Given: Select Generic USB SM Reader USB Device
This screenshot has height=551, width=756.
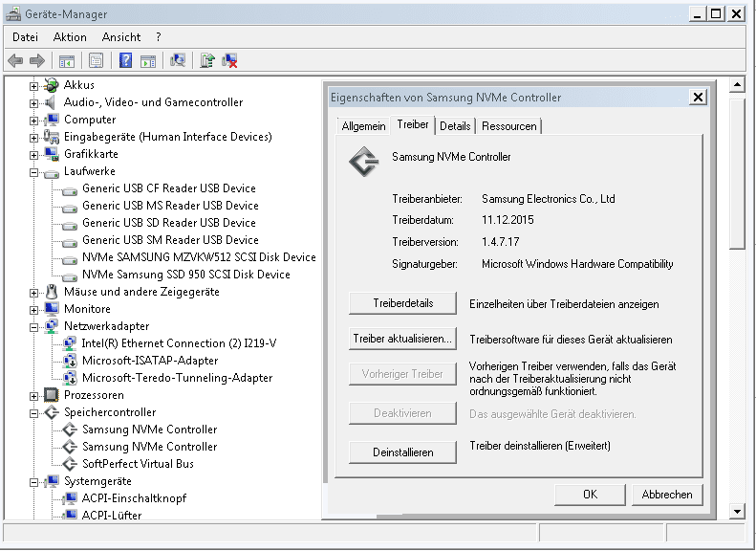Looking at the screenshot, I should 170,240.
